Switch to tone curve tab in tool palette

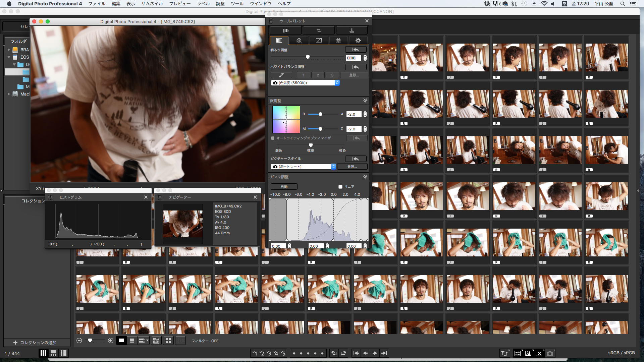coord(319,40)
